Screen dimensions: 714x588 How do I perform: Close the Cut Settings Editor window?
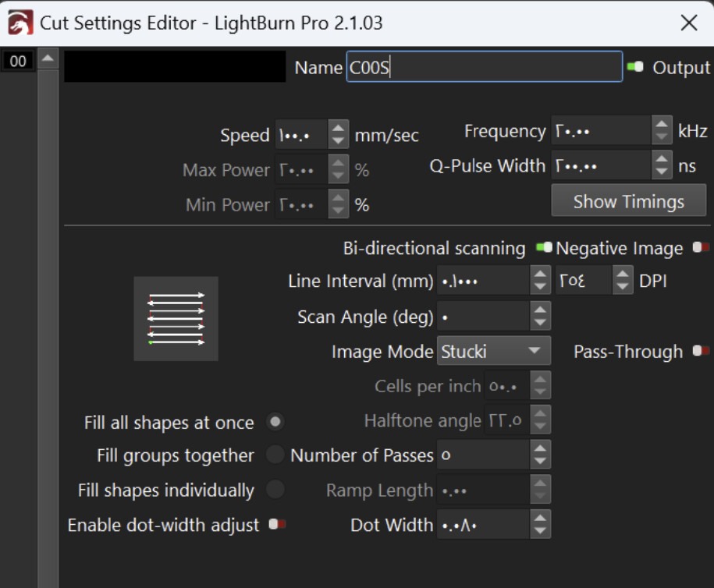click(689, 23)
